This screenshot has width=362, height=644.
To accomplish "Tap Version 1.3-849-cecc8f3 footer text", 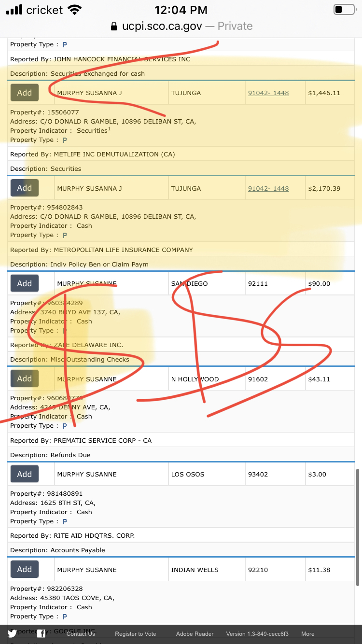I will 257,634.
